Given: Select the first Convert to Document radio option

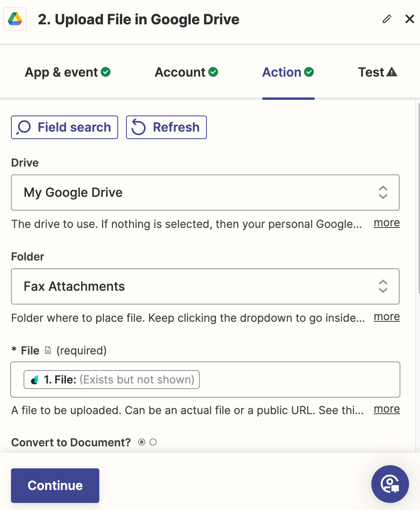Looking at the screenshot, I should click(142, 442).
